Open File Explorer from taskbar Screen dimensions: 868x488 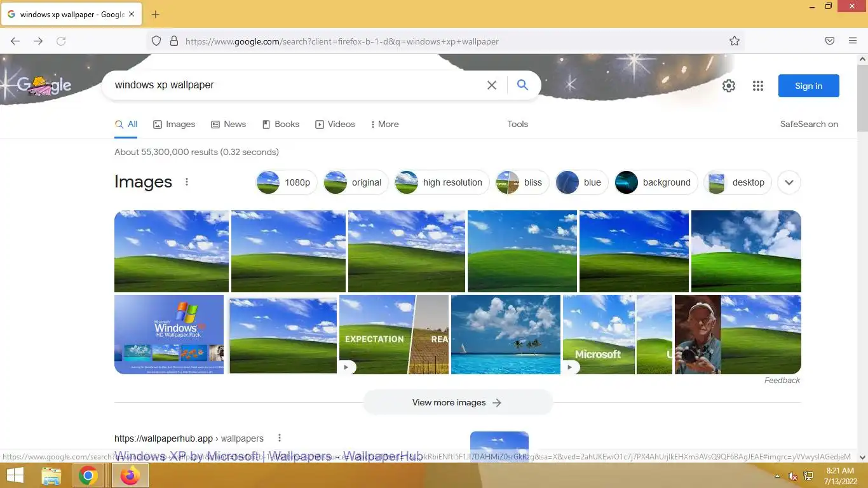click(51, 475)
